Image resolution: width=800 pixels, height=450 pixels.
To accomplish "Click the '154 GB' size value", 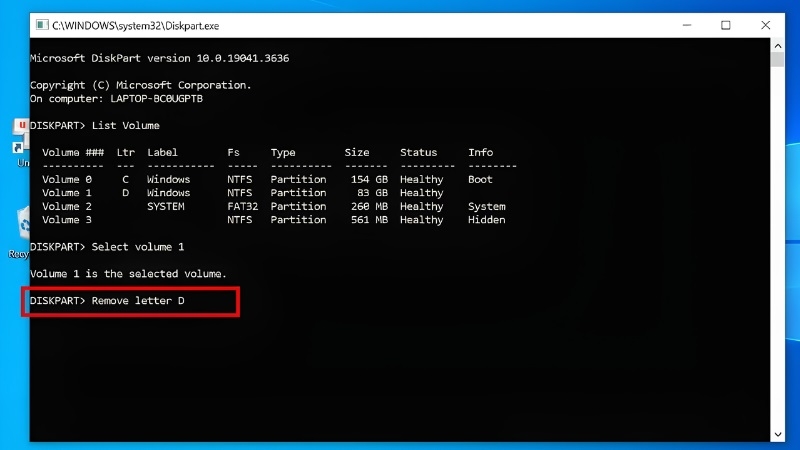I will pos(369,180).
